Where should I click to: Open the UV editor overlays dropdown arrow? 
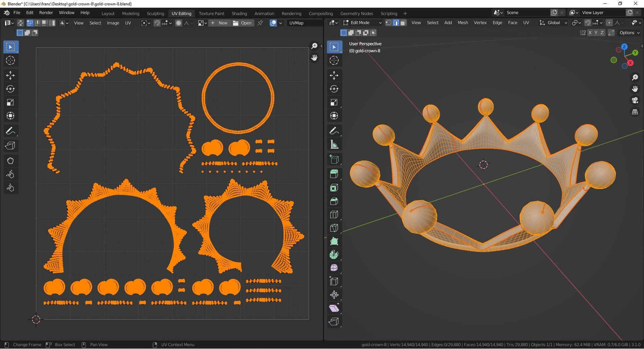pyautogui.click(x=280, y=23)
